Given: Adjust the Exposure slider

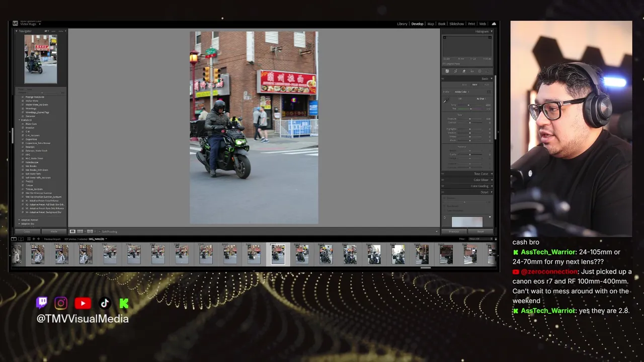Looking at the screenshot, I should pos(470,119).
